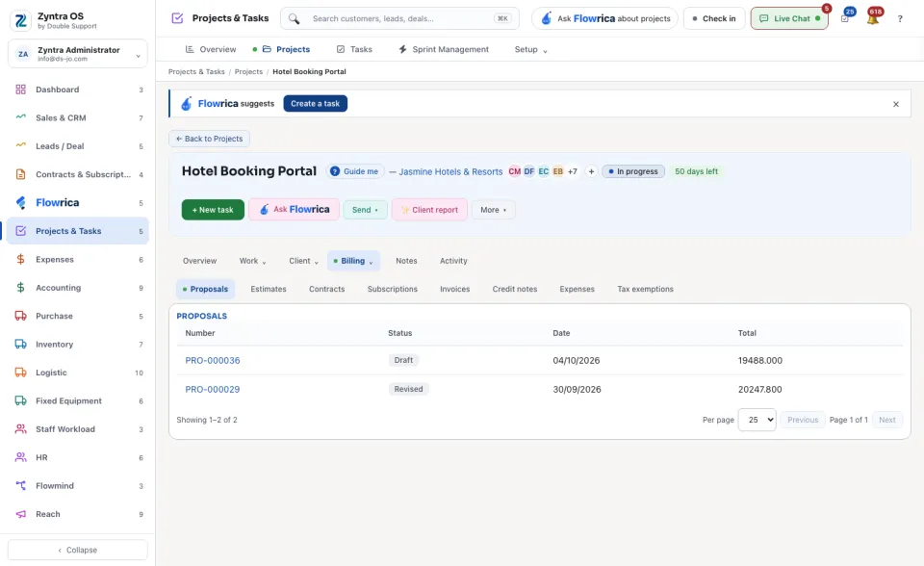Click the EB member avatar
Image resolution: width=924 pixels, height=566 pixels.
pyautogui.click(x=557, y=171)
